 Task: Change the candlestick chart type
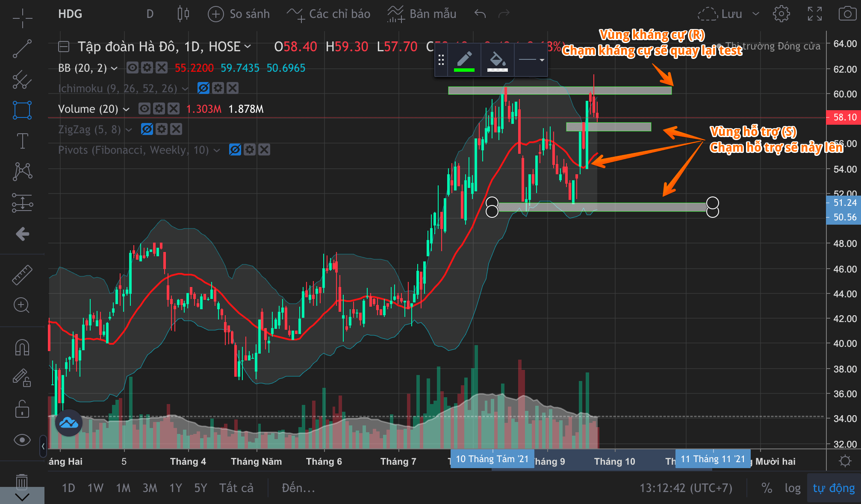(183, 14)
